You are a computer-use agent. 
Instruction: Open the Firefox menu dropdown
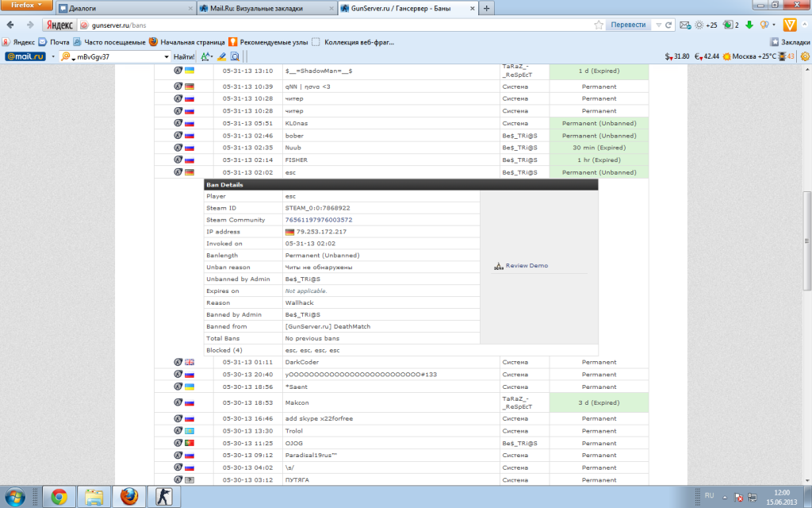[x=28, y=5]
